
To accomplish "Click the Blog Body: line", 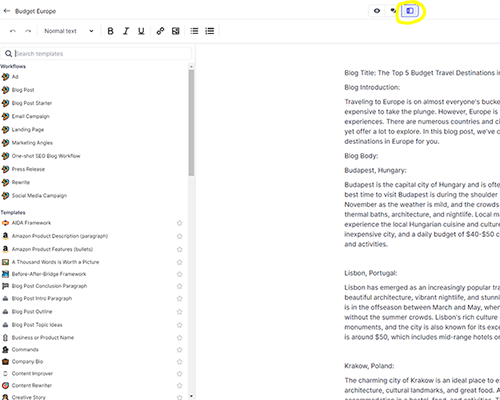I will [361, 156].
